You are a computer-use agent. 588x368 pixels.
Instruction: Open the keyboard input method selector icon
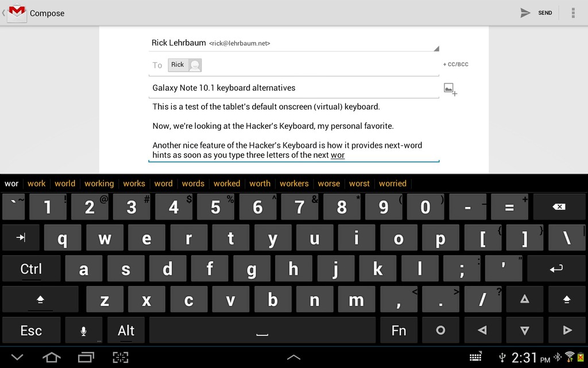click(x=475, y=356)
